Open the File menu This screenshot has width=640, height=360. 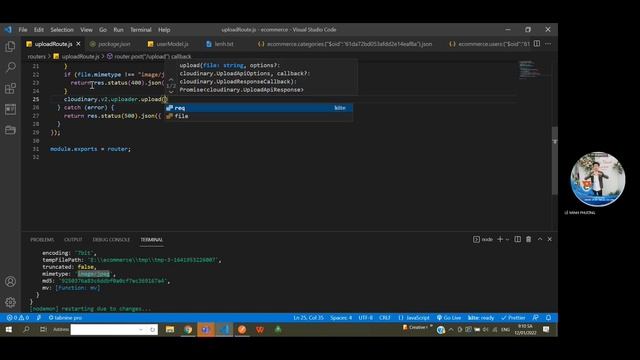pyautogui.click(x=23, y=30)
